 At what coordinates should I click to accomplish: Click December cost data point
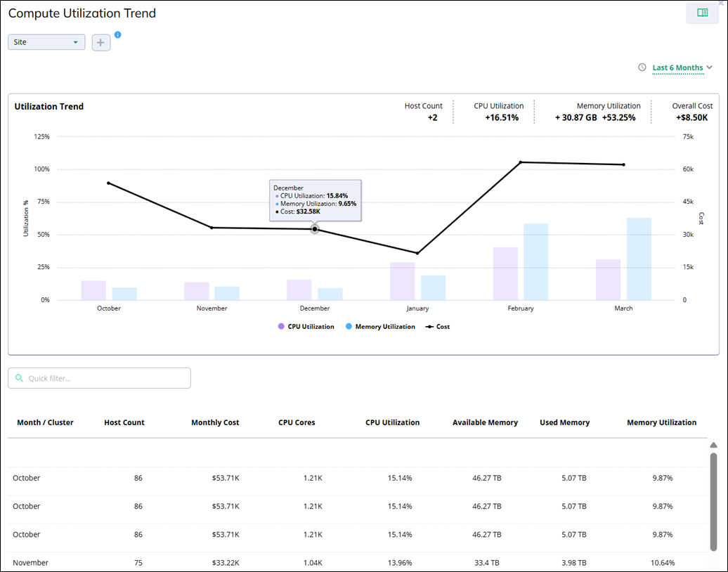(315, 229)
